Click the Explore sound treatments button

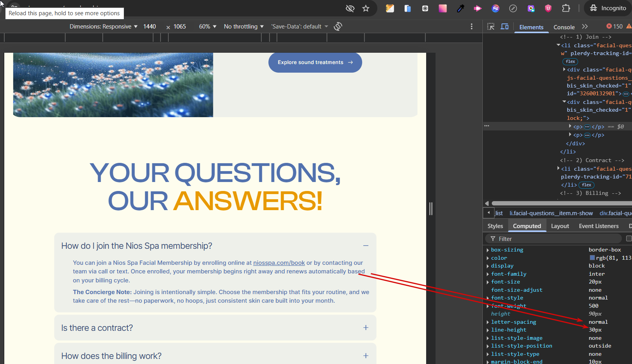(x=315, y=62)
